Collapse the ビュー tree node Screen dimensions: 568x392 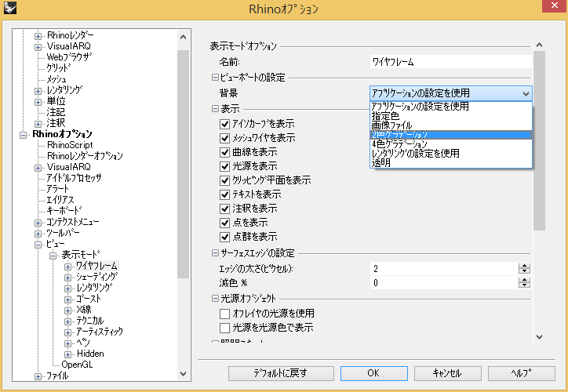tap(38, 245)
